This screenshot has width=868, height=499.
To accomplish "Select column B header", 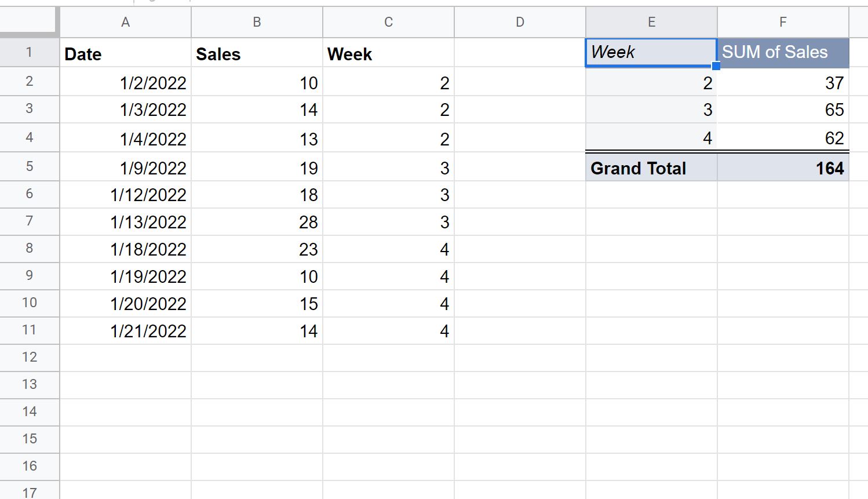I will coord(257,22).
